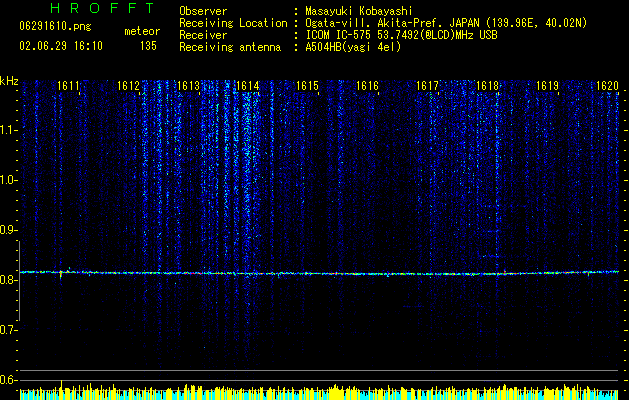Click the 1611 time marker
This screenshot has width=629, height=400.
click(69, 86)
